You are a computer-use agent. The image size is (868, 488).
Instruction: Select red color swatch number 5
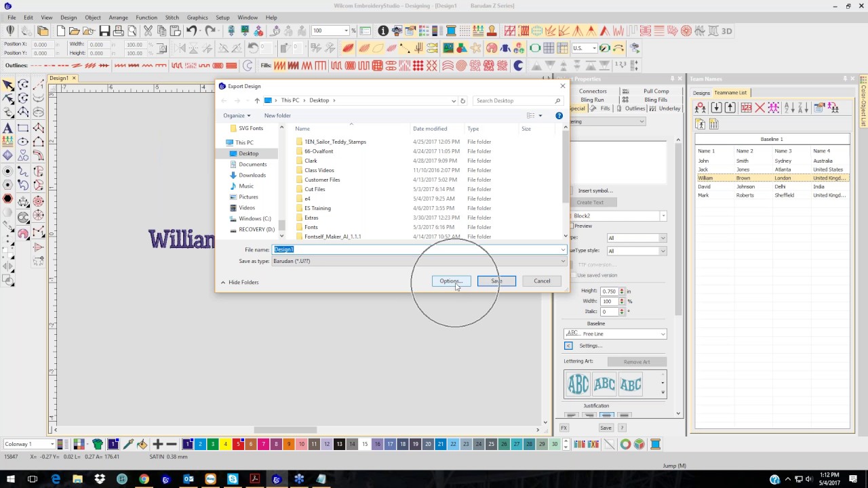238,444
